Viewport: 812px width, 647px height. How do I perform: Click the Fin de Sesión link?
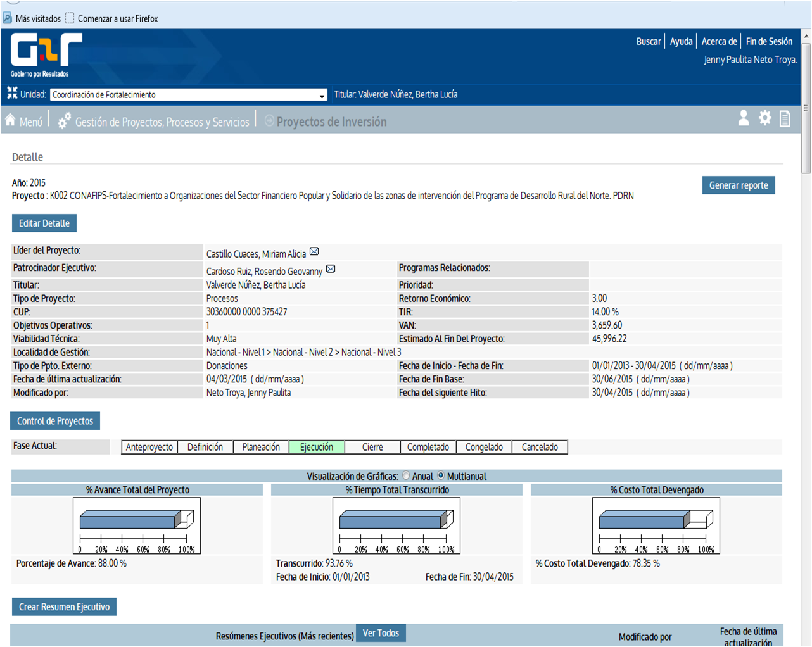click(769, 42)
